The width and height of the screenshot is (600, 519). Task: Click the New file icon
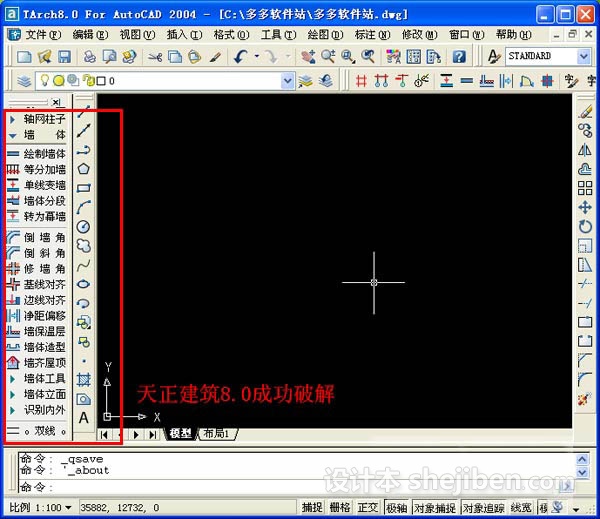pos(24,57)
